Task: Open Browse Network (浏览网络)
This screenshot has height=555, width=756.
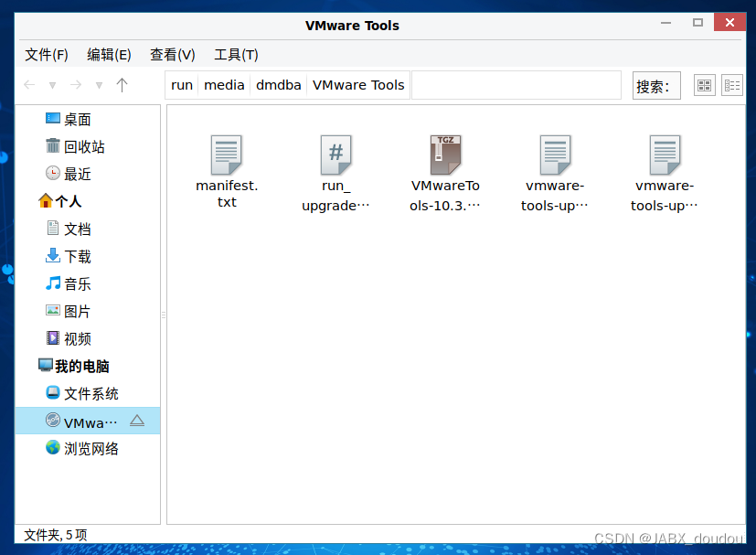Action: tap(81, 448)
